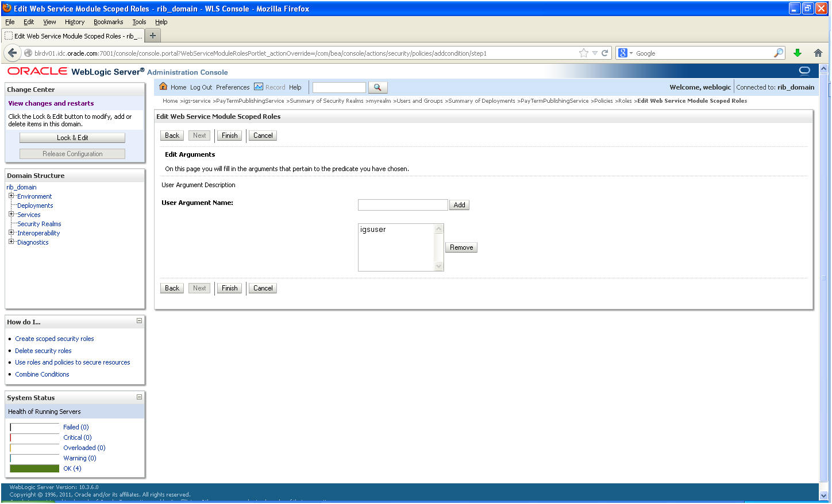Viewport: 832px width, 504px height.
Task: Click the magnifier search button in console toolbar
Action: click(378, 87)
